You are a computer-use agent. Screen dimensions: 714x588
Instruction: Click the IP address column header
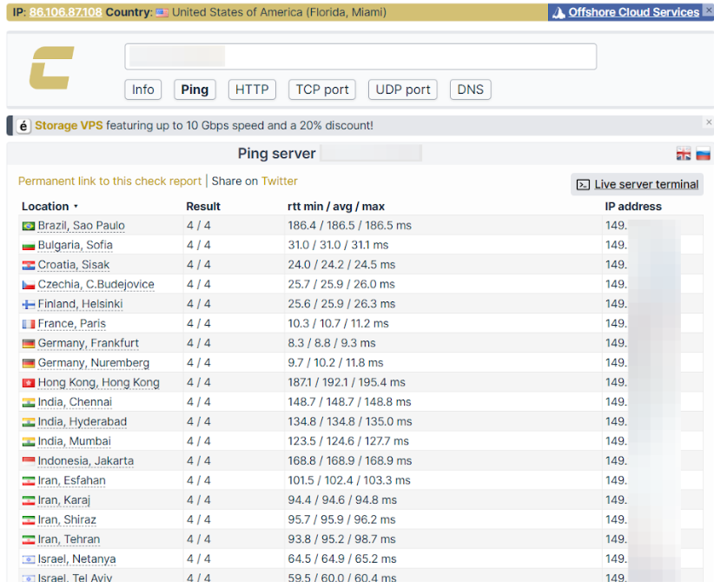coord(633,207)
